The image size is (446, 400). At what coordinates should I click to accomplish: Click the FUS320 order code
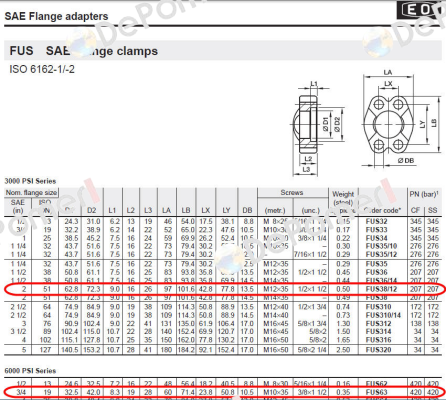[x=379, y=350]
